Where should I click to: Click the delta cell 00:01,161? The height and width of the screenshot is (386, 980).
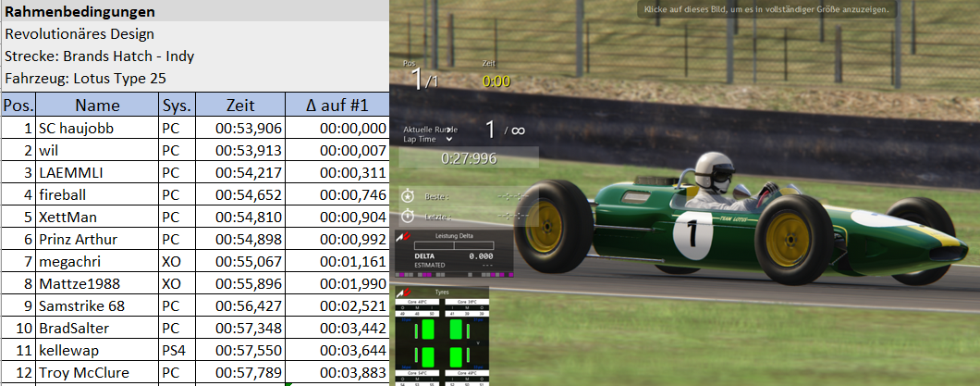[x=337, y=262]
